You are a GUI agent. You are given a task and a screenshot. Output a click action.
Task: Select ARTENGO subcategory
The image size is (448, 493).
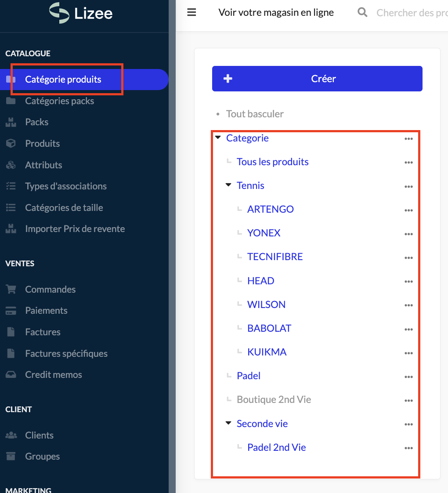pos(271,209)
